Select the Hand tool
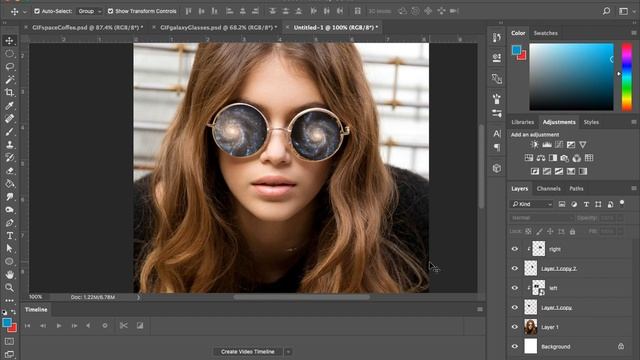This screenshot has width=640, height=360. (x=9, y=275)
